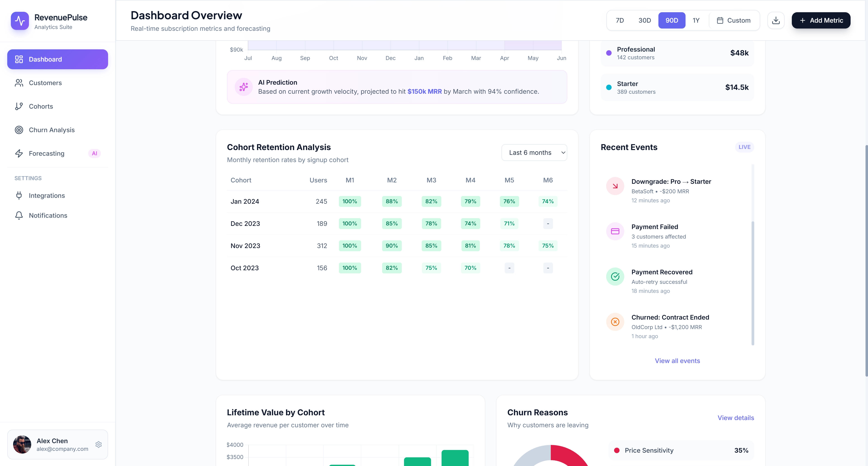Select the 7D time range tab

[620, 20]
